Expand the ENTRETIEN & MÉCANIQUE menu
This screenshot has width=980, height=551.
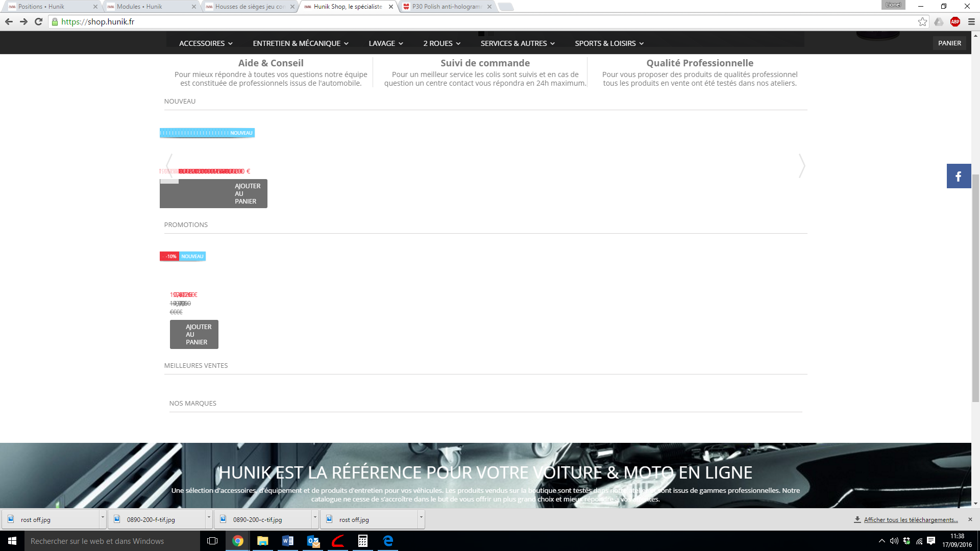(301, 43)
